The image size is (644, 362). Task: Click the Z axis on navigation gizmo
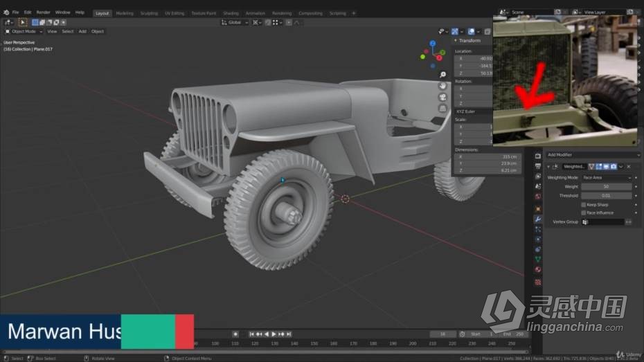pyautogui.click(x=433, y=43)
